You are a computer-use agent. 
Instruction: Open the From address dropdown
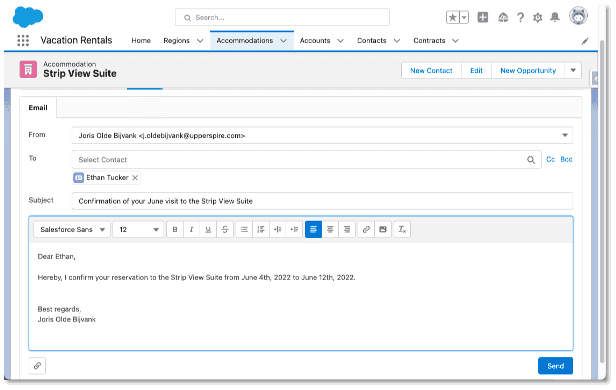point(565,135)
